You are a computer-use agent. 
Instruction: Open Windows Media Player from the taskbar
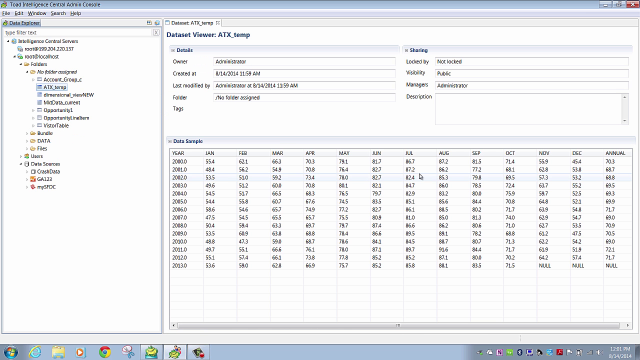point(80,352)
